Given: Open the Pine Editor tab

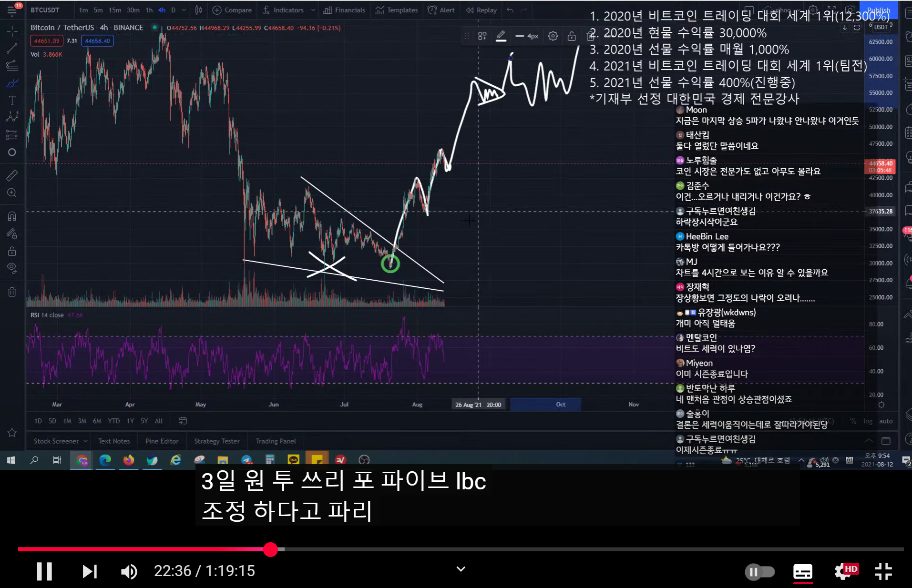Looking at the screenshot, I should (x=162, y=441).
